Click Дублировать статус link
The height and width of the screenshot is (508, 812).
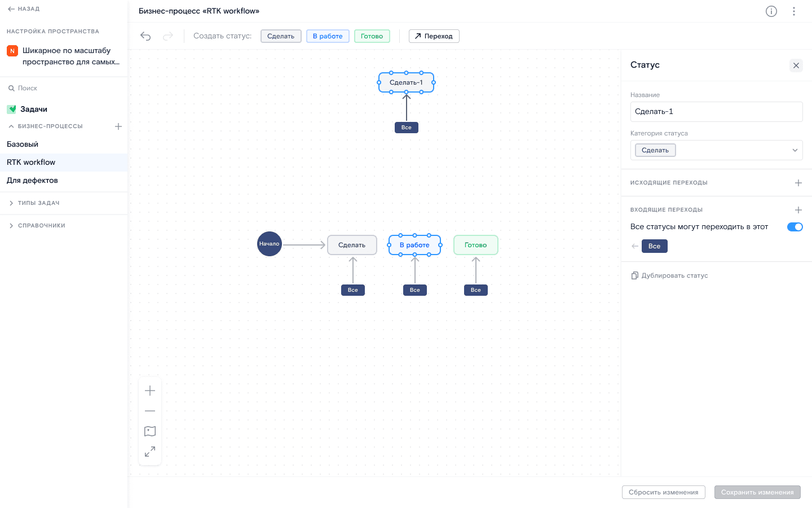(x=669, y=275)
